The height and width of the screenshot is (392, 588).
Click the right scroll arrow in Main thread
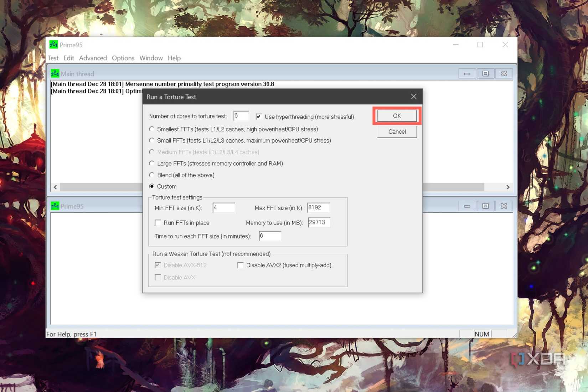click(508, 187)
